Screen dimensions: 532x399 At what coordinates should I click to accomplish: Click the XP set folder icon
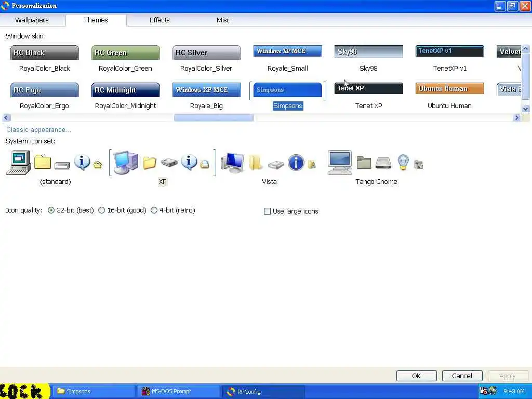click(x=149, y=163)
